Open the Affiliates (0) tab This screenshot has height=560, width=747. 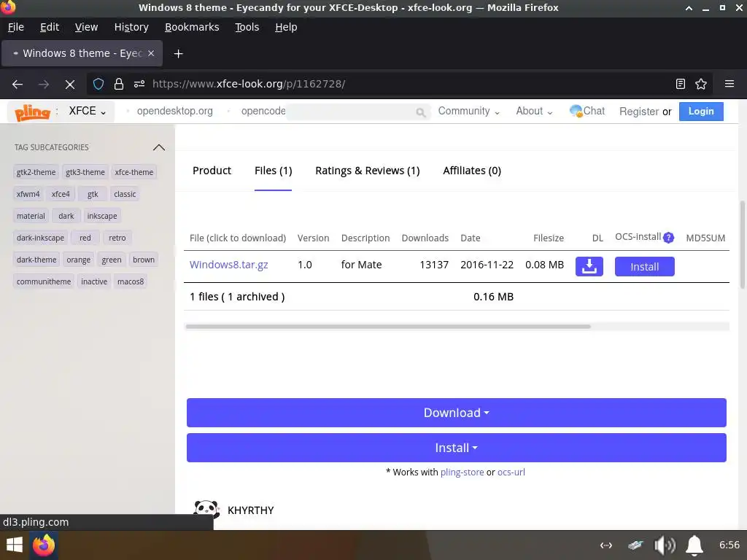[x=472, y=171]
